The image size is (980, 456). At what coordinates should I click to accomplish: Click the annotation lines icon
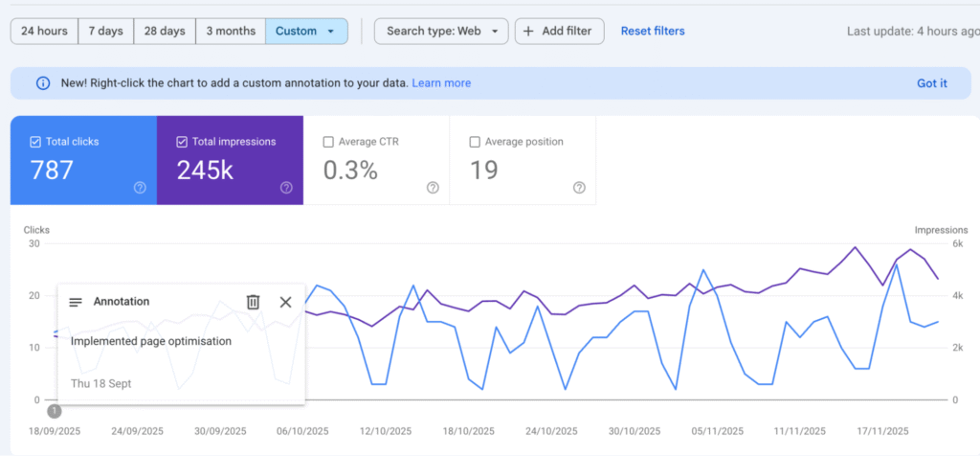[76, 302]
